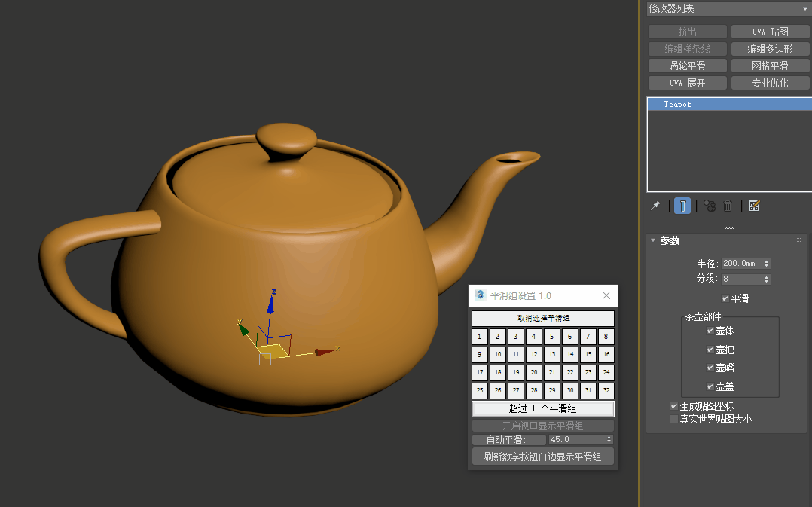
Task: Select smoothing group 20
Action: coord(534,372)
